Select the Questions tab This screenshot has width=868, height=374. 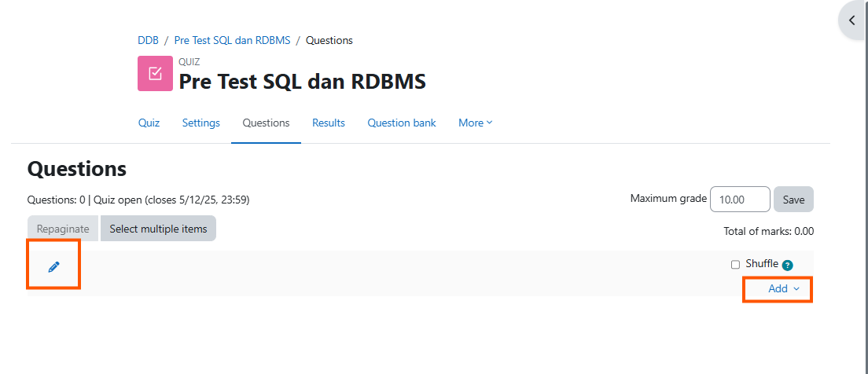pos(266,123)
